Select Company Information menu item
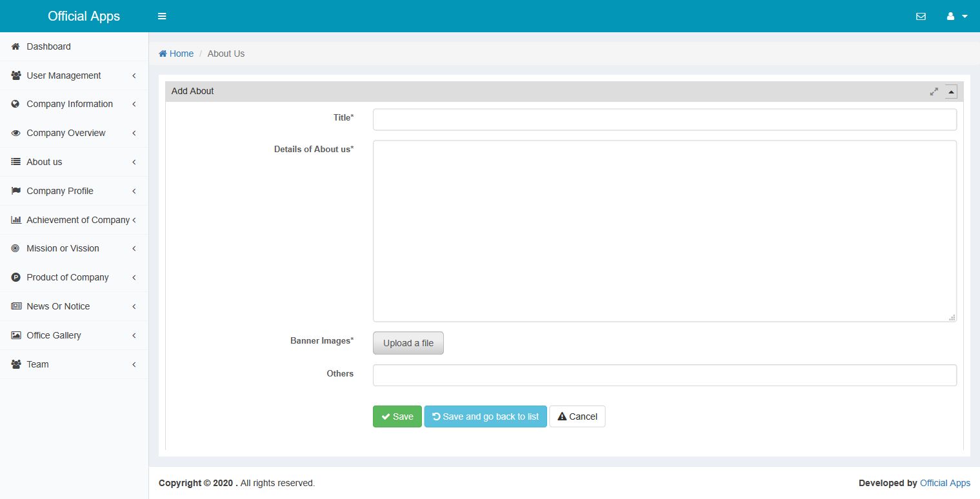980x499 pixels. [x=74, y=104]
